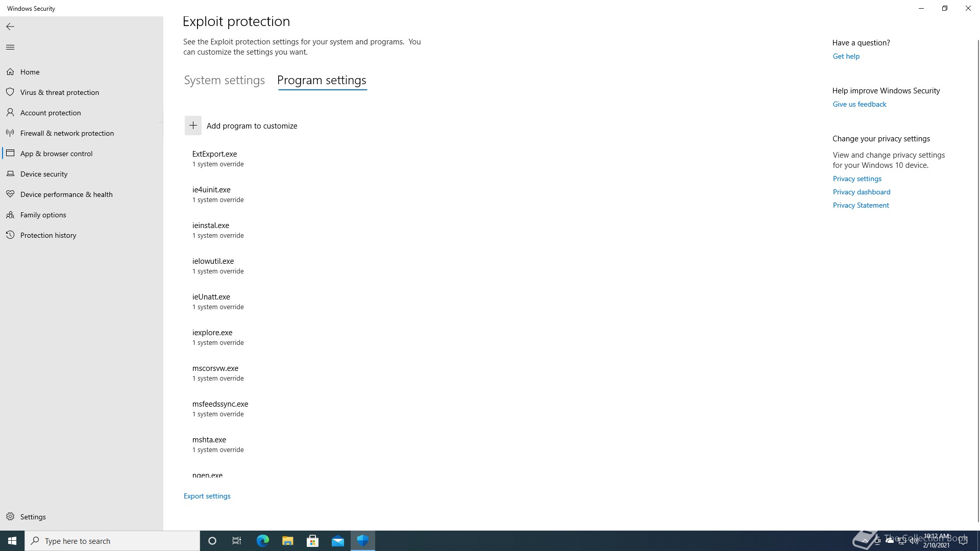980x551 pixels.
Task: Open Protection history clock icon
Action: 10,235
